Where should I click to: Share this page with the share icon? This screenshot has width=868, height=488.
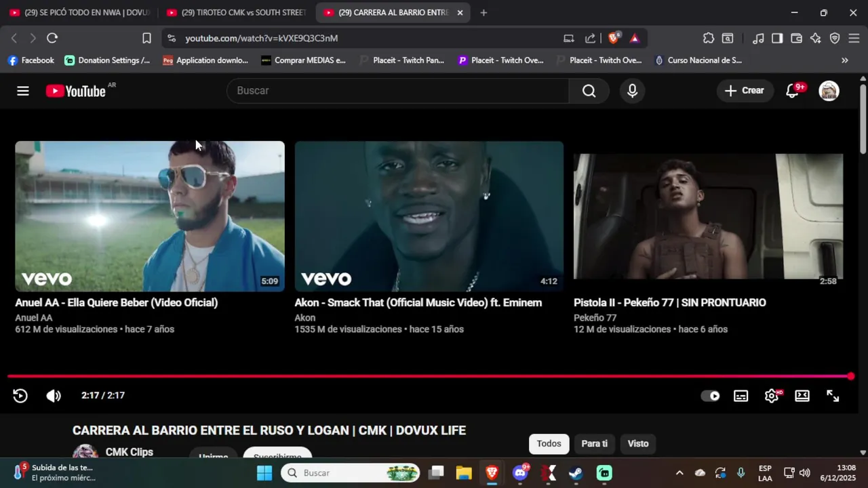591,38
